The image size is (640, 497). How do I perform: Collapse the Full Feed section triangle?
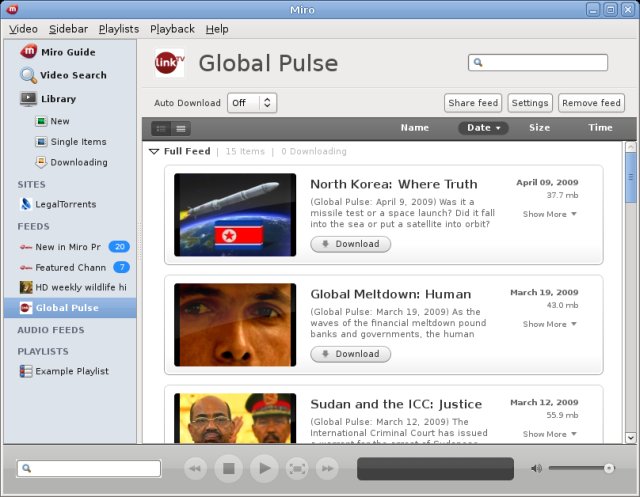point(154,151)
